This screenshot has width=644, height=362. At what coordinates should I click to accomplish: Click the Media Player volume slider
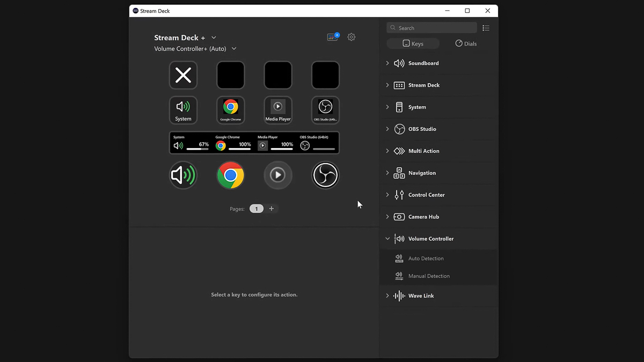[282, 149]
